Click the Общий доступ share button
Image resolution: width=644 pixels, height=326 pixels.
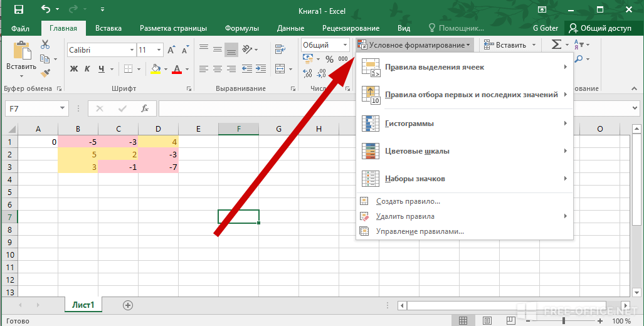[x=604, y=28]
